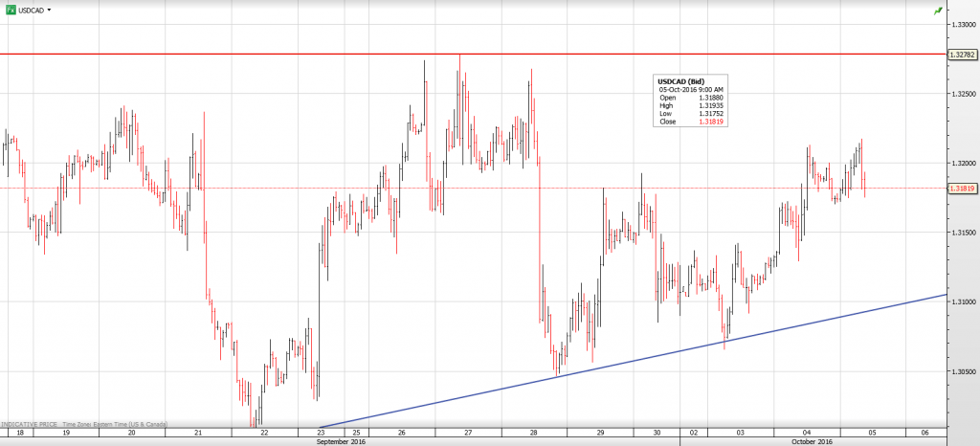Click the date label 25 on time axis
980x446 pixels.
[x=356, y=433]
